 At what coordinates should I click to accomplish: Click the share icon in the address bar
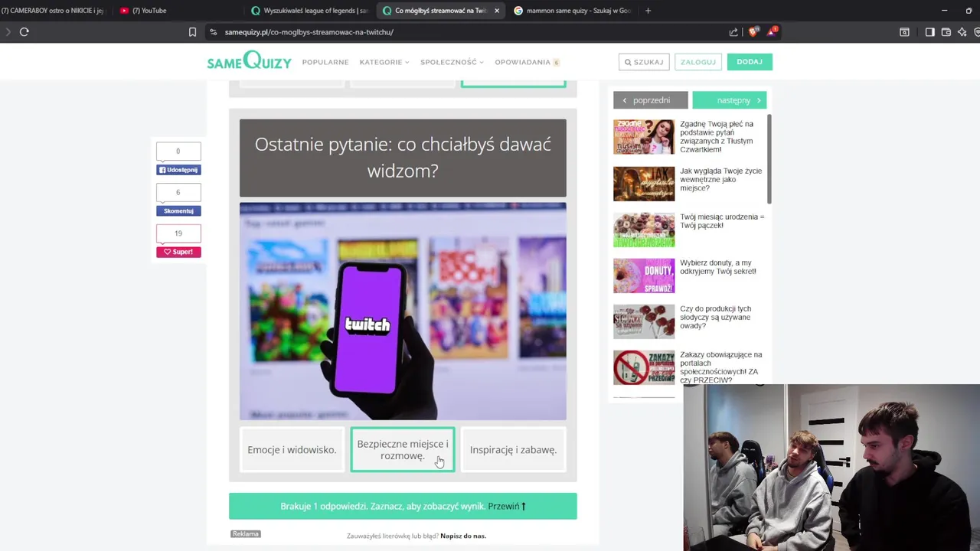733,32
